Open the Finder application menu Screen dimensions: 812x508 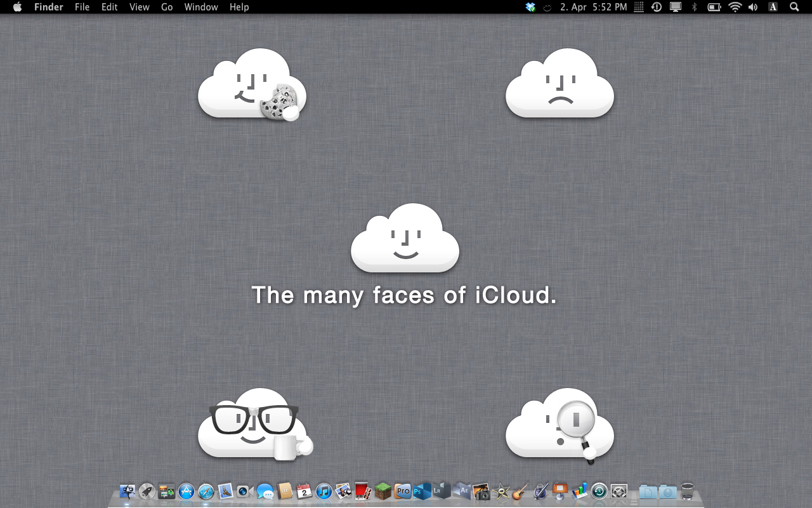pos(48,7)
